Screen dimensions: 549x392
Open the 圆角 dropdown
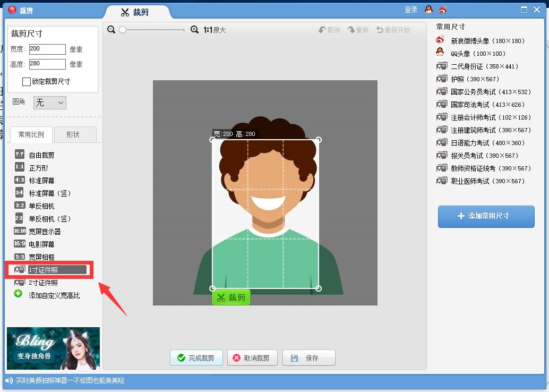click(x=50, y=103)
